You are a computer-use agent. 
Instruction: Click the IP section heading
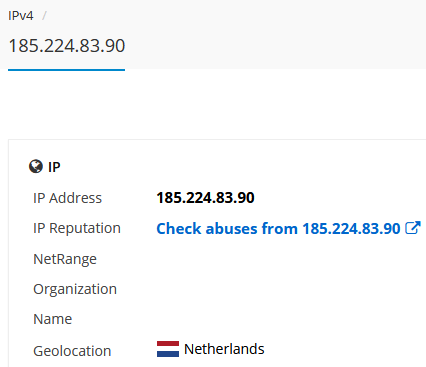54,167
